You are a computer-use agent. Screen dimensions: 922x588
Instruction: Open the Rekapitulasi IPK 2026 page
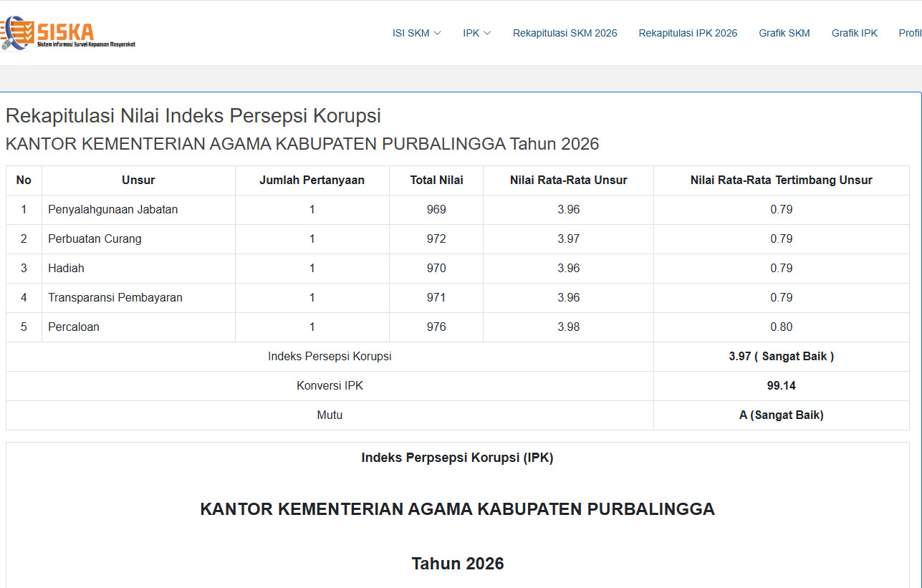point(688,33)
